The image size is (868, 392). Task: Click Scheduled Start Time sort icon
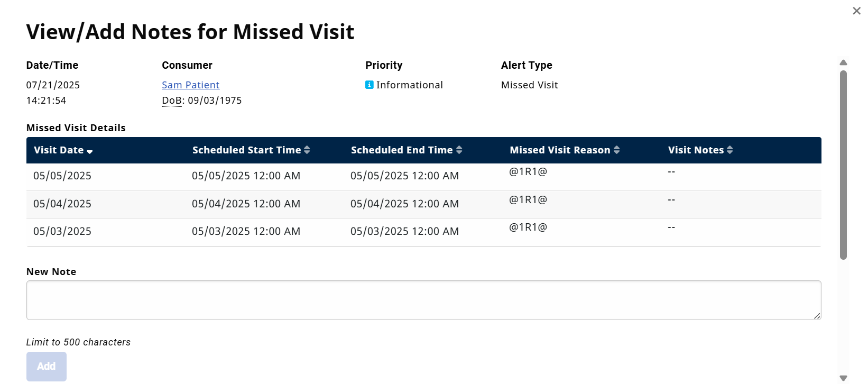coord(307,150)
